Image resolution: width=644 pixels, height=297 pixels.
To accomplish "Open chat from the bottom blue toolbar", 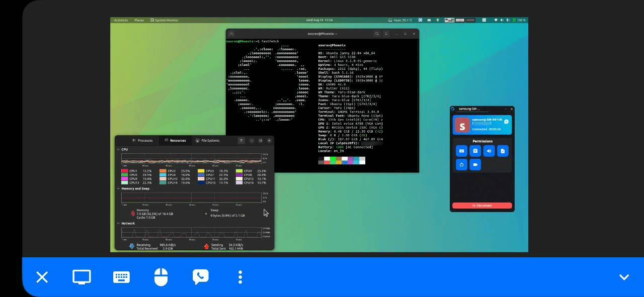I will 201,277.
